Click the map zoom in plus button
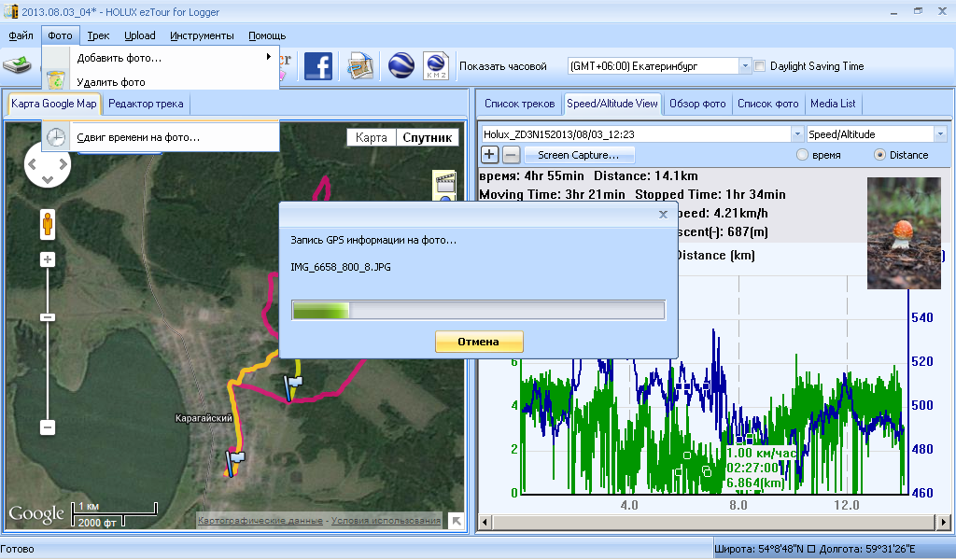The height and width of the screenshot is (560, 956). 48,259
